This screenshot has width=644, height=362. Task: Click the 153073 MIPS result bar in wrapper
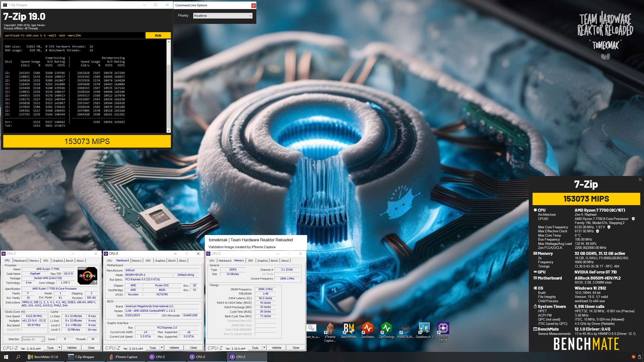tap(87, 141)
